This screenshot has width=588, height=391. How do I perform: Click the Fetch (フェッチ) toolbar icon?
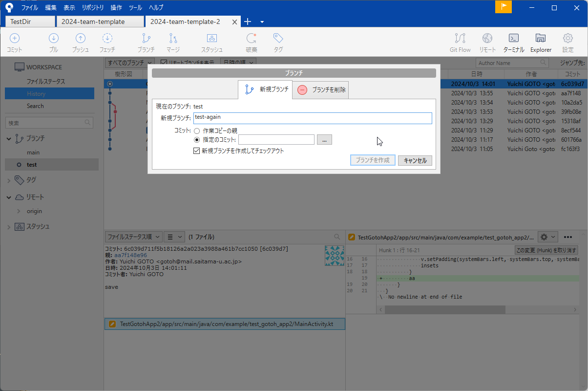107,38
